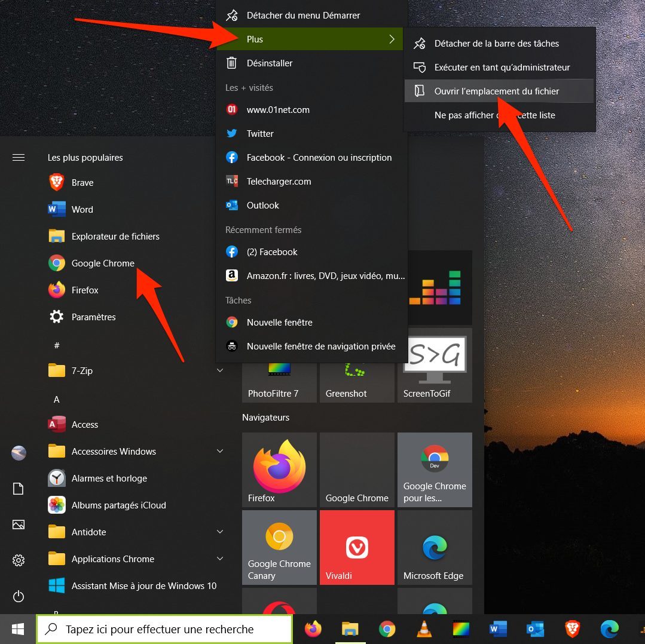The width and height of the screenshot is (645, 644).
Task: Open www.01net.com from most visited
Action: point(312,110)
